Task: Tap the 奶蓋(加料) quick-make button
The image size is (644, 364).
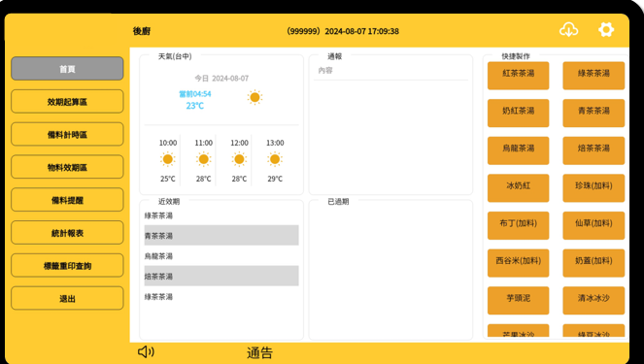Action: coord(593,263)
